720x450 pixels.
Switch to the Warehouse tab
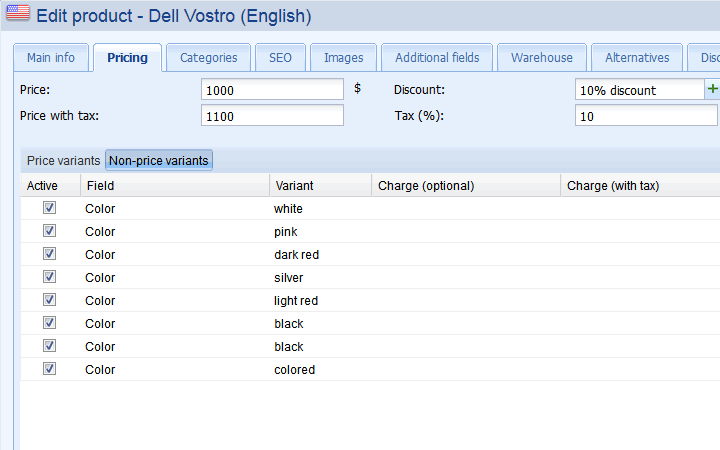(542, 57)
